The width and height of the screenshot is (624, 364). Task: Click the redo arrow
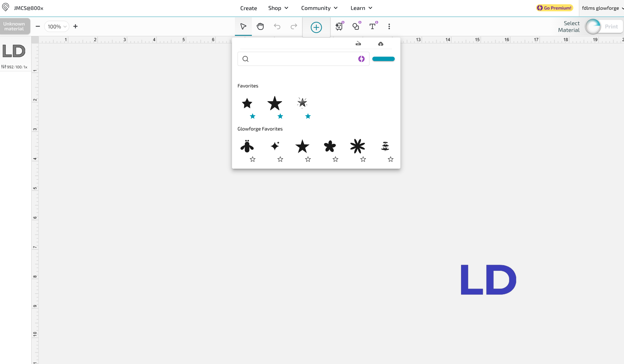click(x=294, y=26)
